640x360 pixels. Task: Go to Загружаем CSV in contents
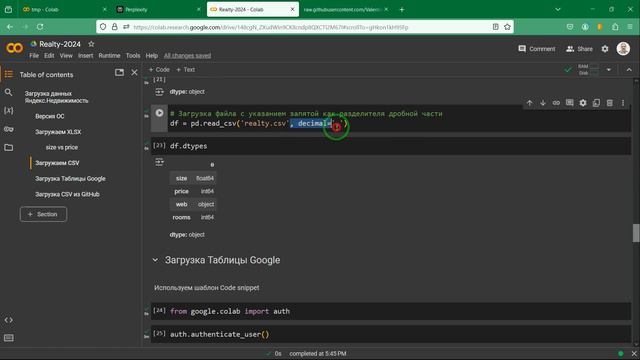(x=57, y=163)
